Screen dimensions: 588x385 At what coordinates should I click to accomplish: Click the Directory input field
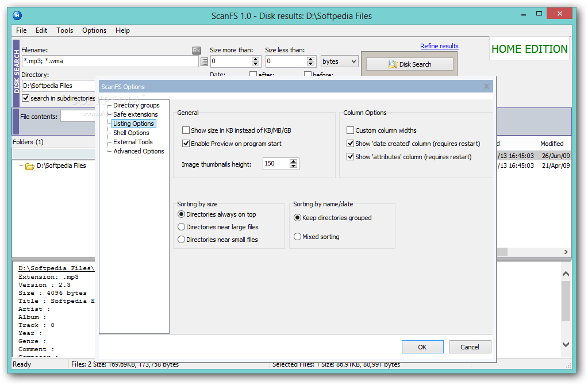[59, 86]
